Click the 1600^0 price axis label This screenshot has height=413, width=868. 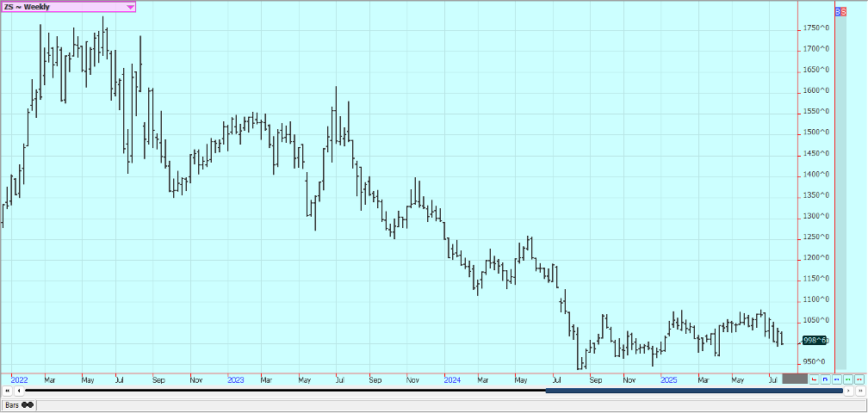pyautogui.click(x=816, y=90)
